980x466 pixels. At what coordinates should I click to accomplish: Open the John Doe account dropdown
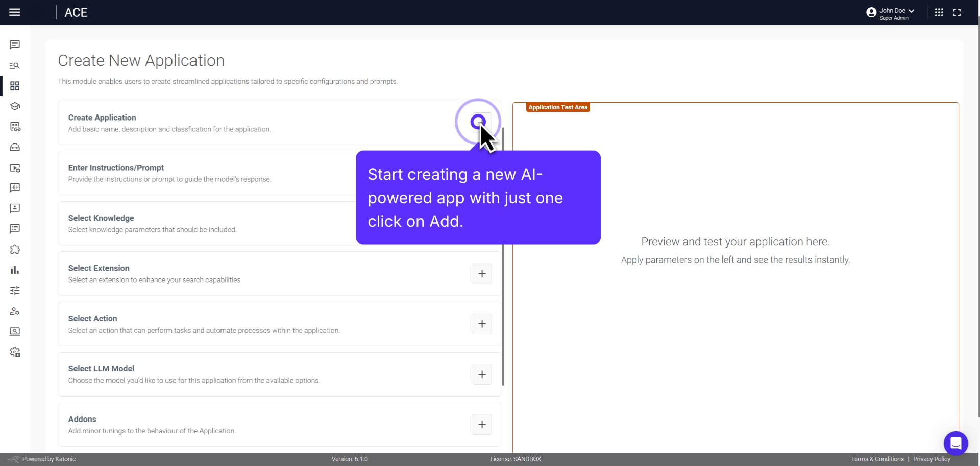890,12
